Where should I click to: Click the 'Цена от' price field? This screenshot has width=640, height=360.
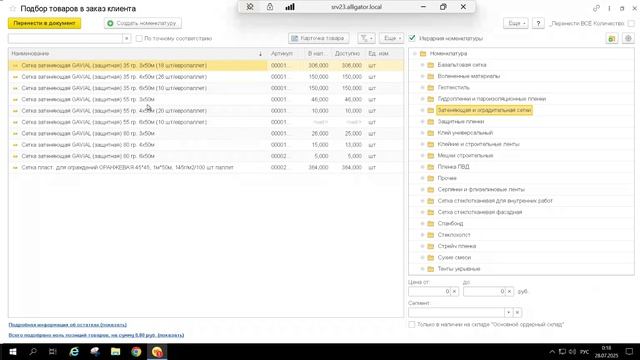pyautogui.click(x=429, y=291)
